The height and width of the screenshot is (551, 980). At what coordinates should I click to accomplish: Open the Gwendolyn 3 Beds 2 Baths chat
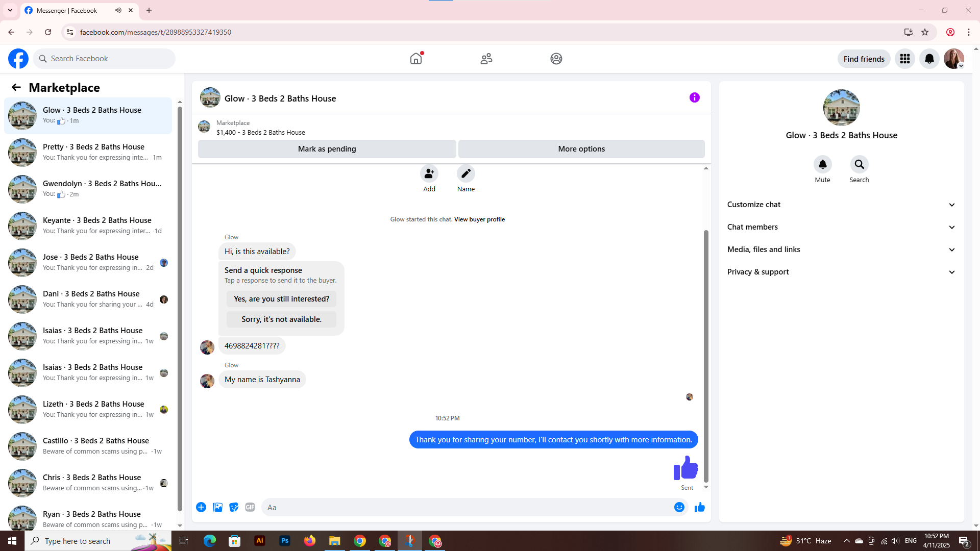click(88, 189)
